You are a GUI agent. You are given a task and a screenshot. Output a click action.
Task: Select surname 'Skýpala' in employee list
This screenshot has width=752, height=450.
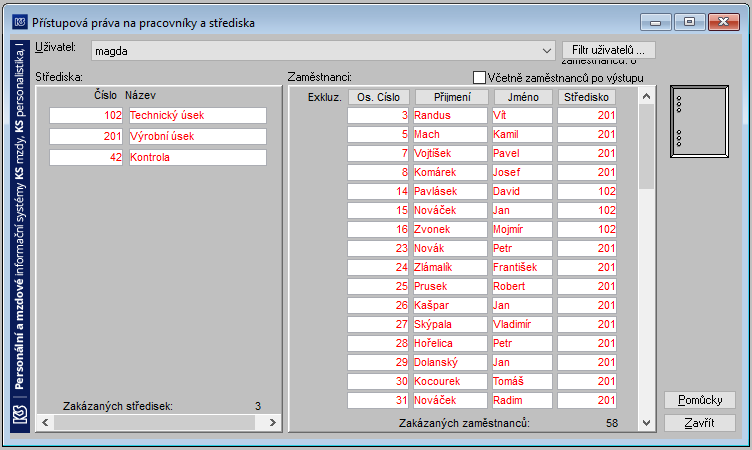click(450, 324)
